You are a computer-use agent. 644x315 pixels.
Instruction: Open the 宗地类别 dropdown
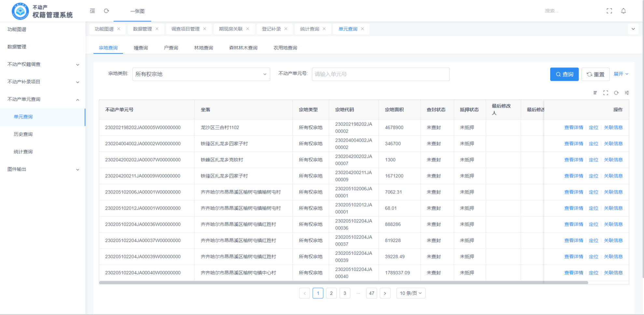click(x=201, y=74)
